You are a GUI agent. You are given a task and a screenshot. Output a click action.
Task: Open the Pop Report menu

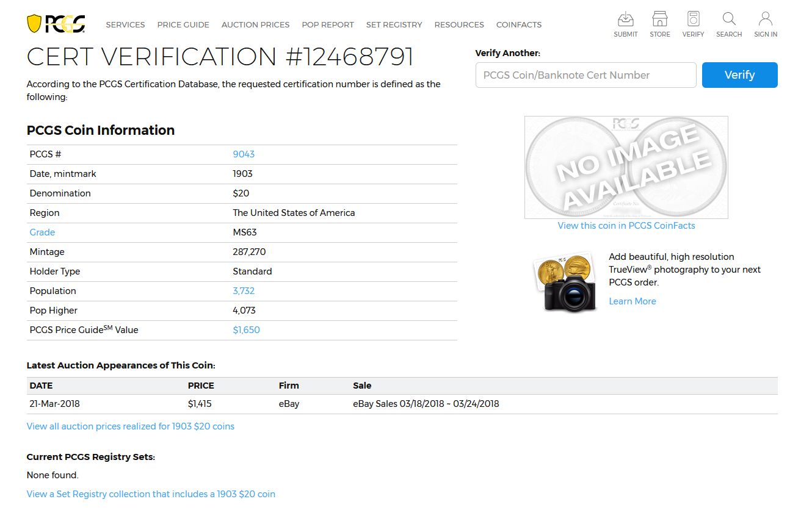328,25
